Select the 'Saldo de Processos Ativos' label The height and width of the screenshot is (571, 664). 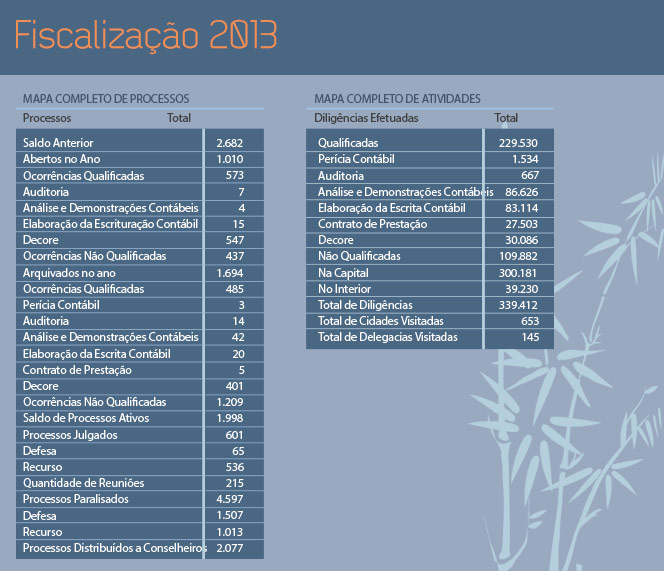[86, 418]
